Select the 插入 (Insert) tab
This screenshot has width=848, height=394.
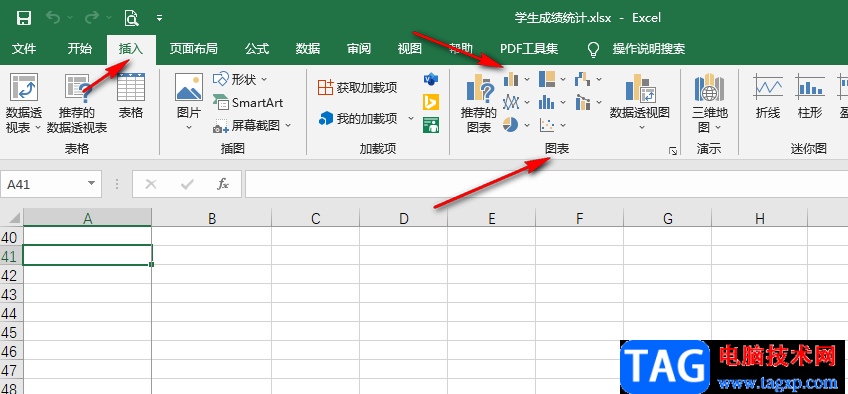[x=131, y=49]
